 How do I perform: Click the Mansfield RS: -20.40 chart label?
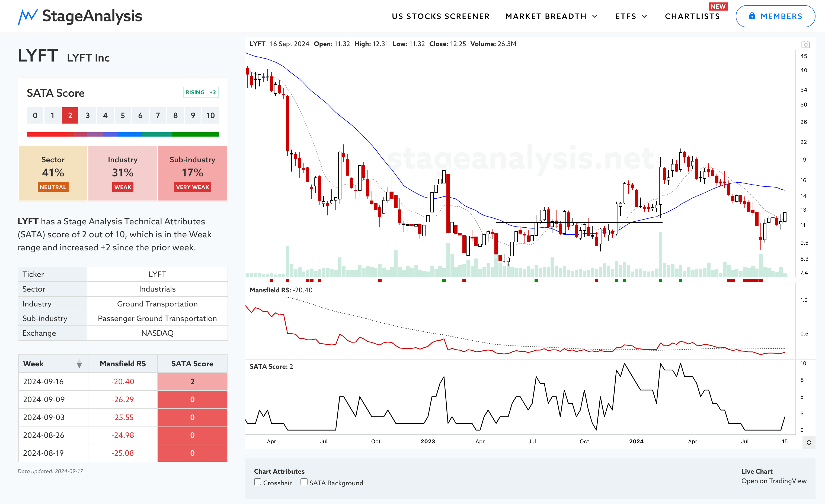click(281, 290)
